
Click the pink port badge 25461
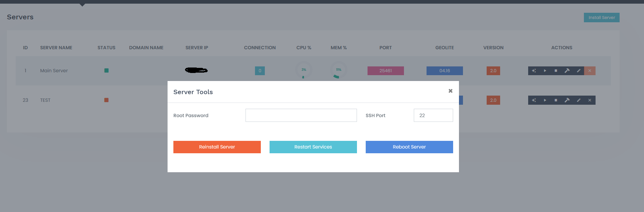[385, 71]
